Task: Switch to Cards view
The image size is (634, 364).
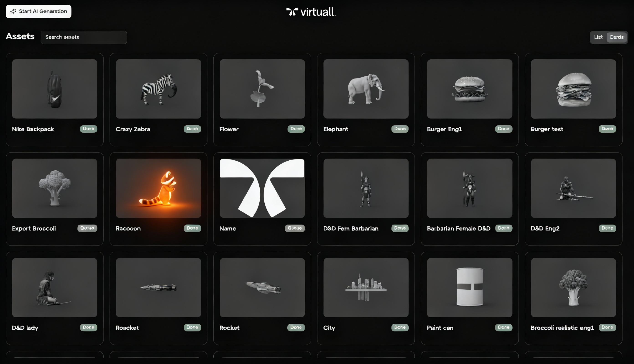Action: tap(616, 37)
